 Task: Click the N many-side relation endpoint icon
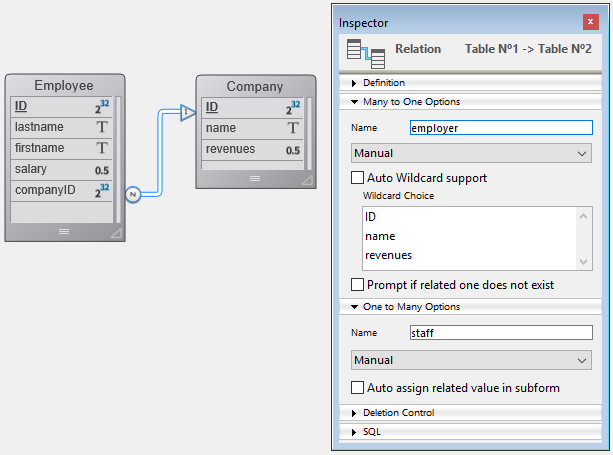(132, 194)
